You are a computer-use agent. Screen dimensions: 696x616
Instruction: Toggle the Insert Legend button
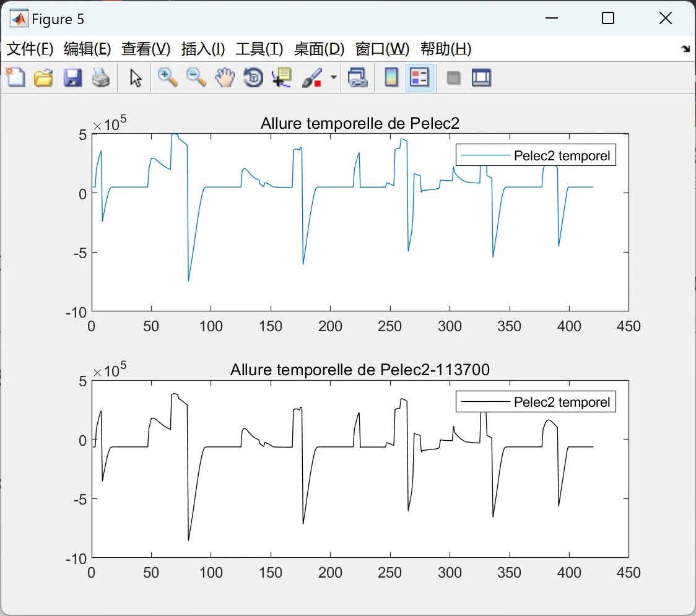[419, 77]
